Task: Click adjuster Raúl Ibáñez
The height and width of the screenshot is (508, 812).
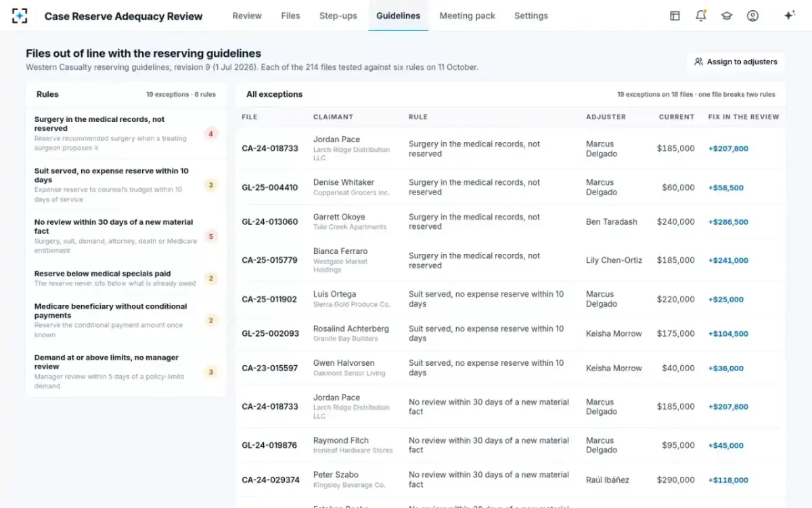Action: coord(608,480)
